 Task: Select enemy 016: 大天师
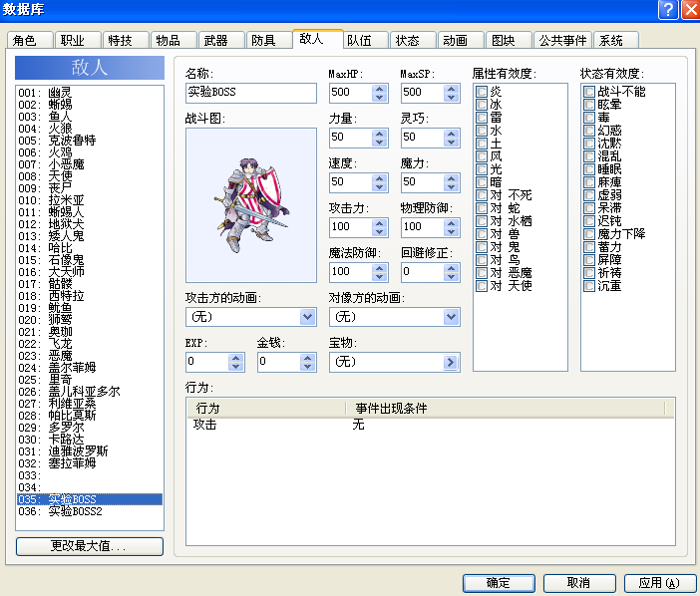tap(90, 272)
